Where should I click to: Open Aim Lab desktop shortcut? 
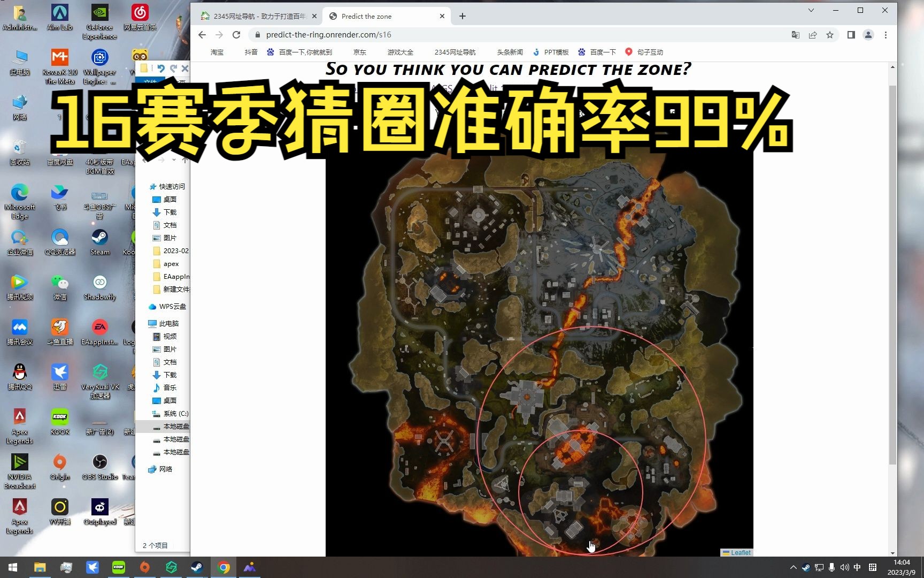tap(59, 17)
